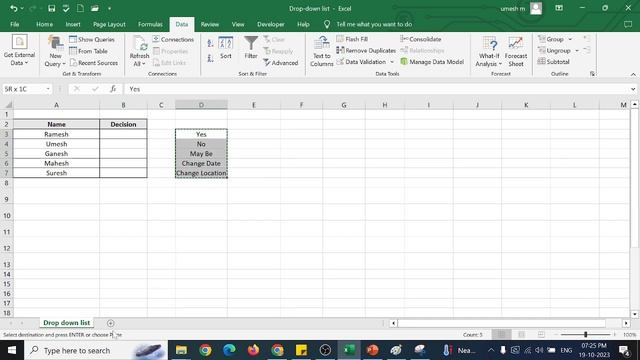Click the Drop down list sheet tab
This screenshot has height=360, width=640.
coord(67,323)
